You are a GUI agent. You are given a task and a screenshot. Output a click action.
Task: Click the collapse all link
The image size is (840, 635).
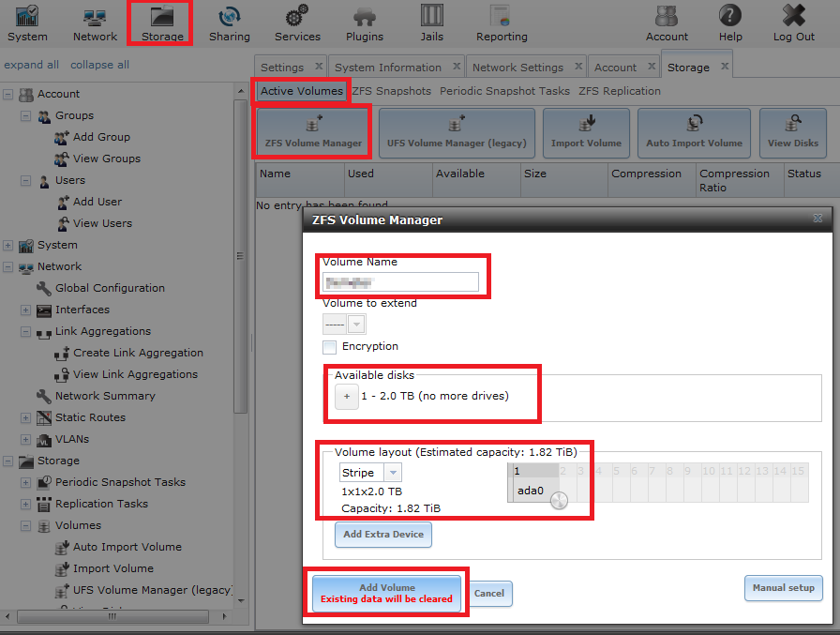(x=99, y=65)
